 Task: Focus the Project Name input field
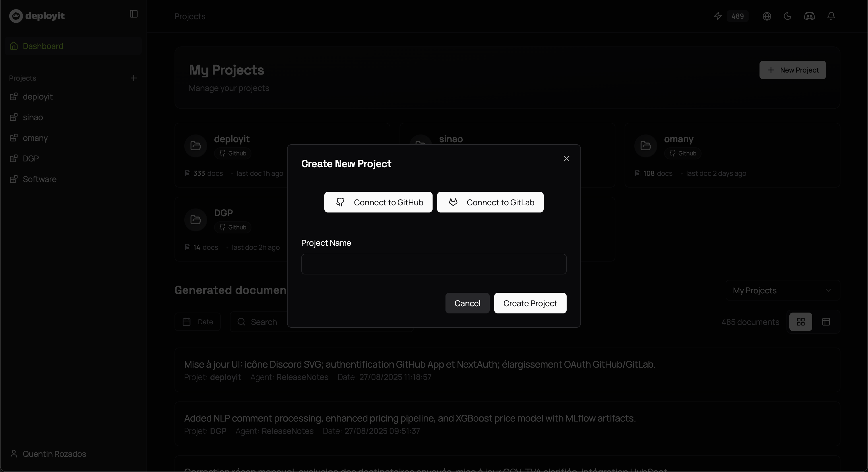tap(434, 264)
